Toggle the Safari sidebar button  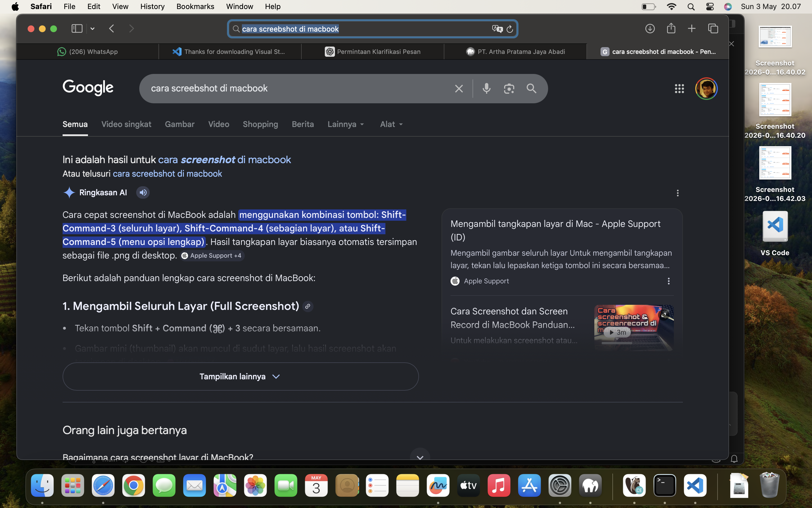click(77, 29)
